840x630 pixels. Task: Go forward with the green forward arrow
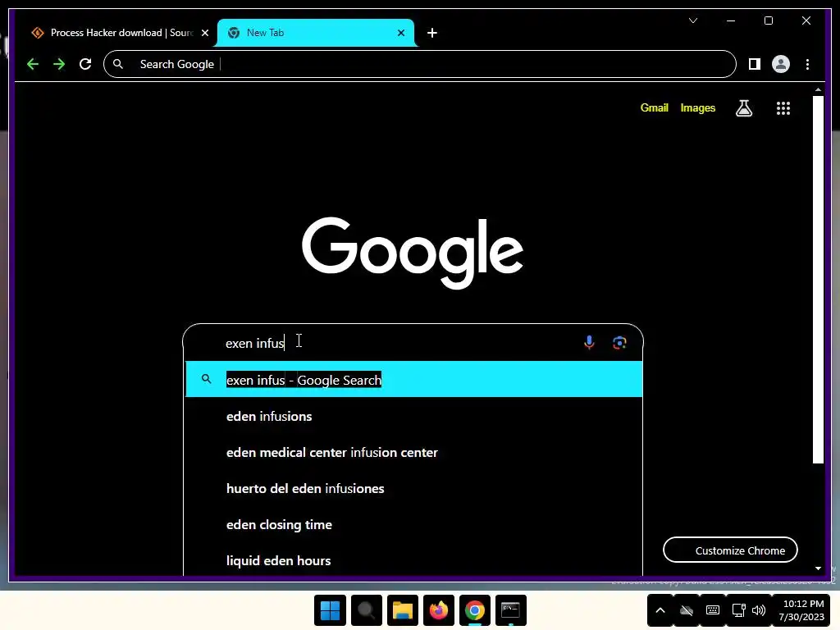(59, 64)
